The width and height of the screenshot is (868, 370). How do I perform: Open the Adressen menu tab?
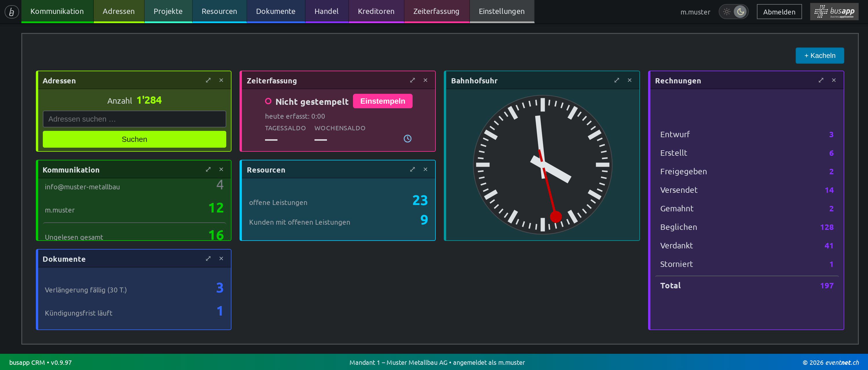click(x=119, y=12)
